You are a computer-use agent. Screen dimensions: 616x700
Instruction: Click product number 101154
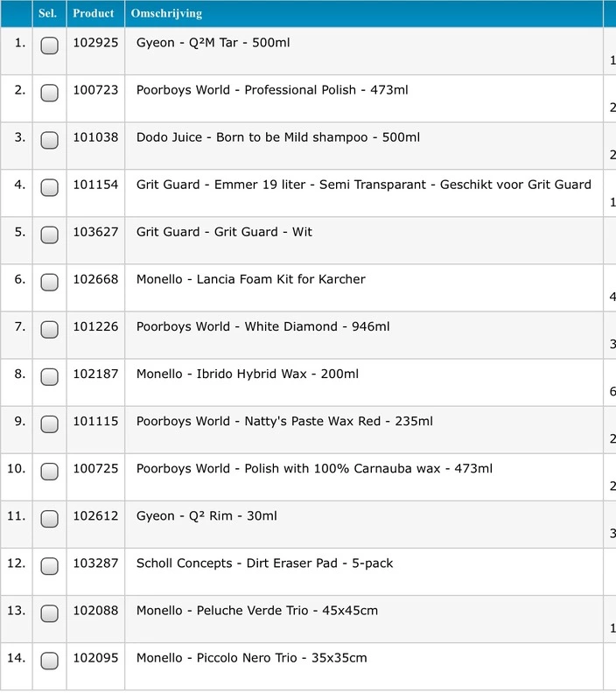[x=95, y=185]
